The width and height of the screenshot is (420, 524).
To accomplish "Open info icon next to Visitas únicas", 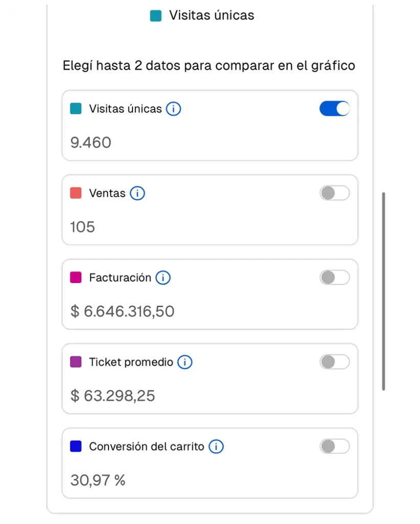I will click(x=173, y=109).
